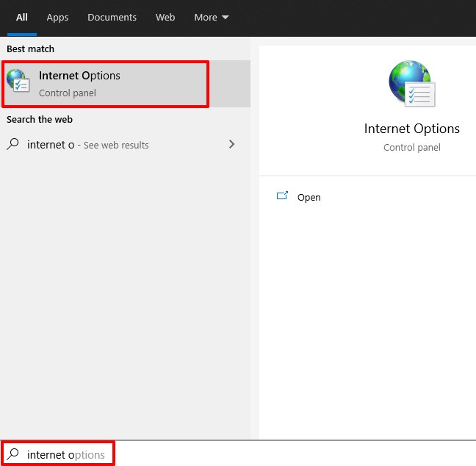This screenshot has height=466, width=476.
Task: Click the internet o web search suggestion
Action: (125, 145)
